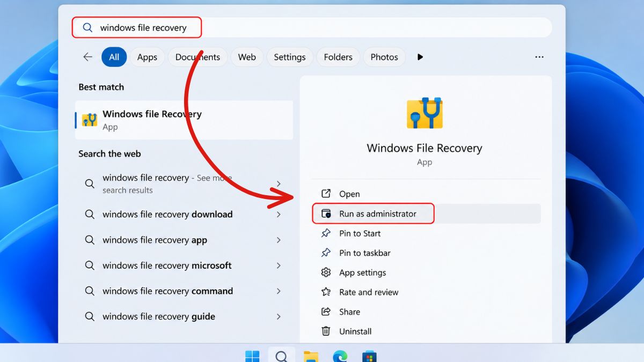Click search icon beside windows file recovery guide
Image resolution: width=644 pixels, height=362 pixels.
pyautogui.click(x=90, y=316)
